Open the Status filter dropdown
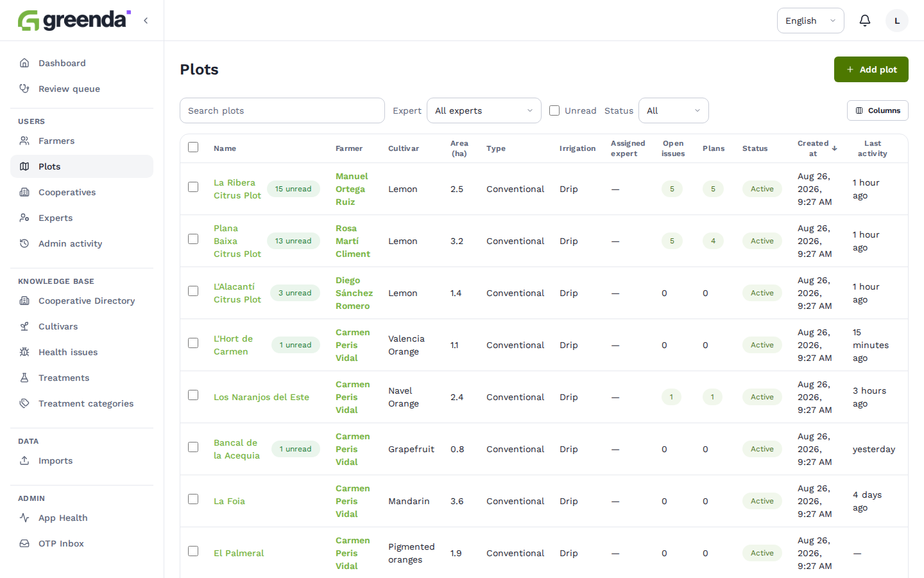924x578 pixels. coord(674,110)
